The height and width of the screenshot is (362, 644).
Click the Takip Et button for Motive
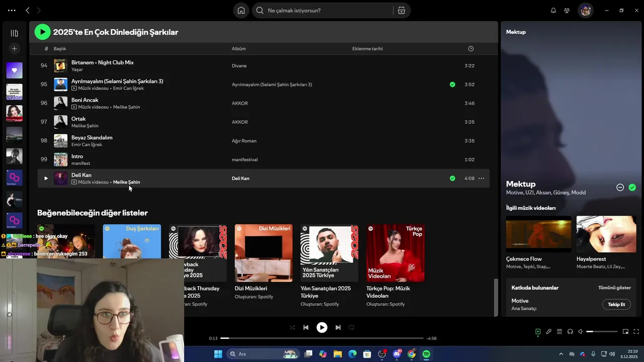pos(616,305)
